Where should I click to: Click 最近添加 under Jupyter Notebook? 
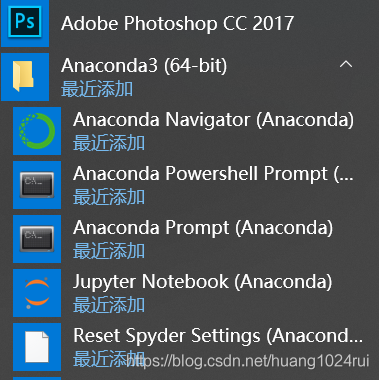[x=109, y=305]
